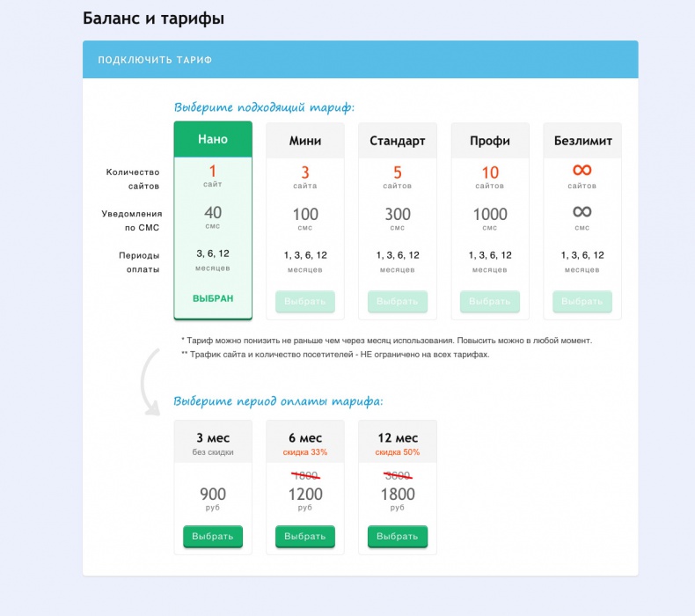Choose the Безлимит plan with Выбрать
Image resolution: width=695 pixels, height=616 pixels.
(582, 302)
